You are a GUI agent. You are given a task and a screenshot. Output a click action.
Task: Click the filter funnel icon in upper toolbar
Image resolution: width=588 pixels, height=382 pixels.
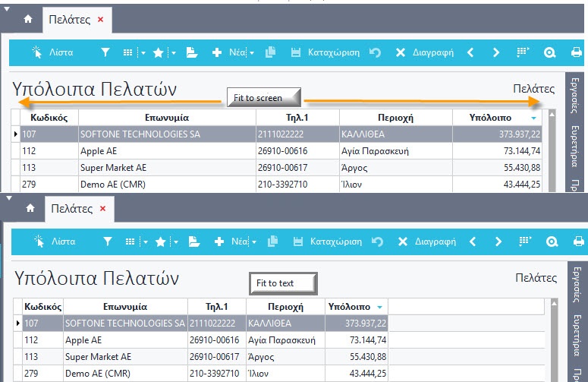pyautogui.click(x=105, y=52)
